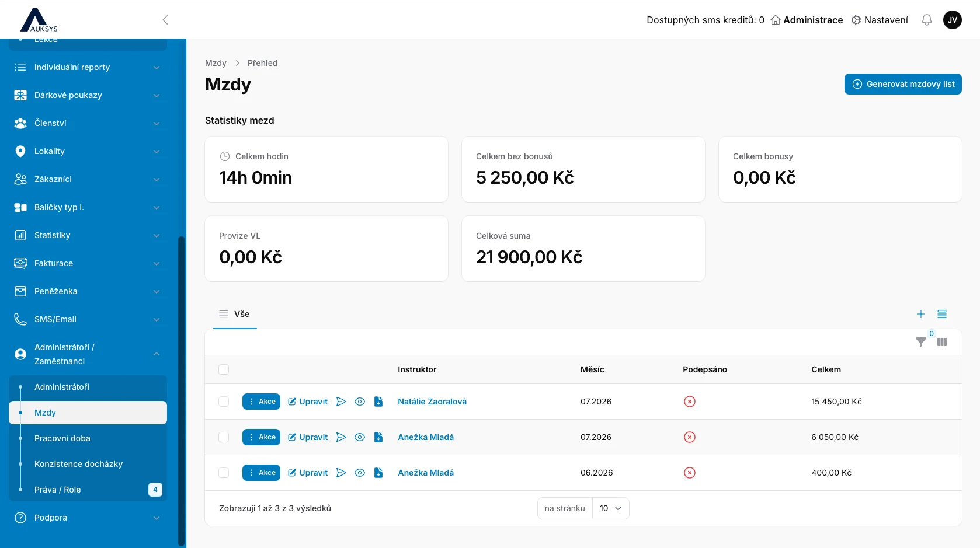Send payslip for Anežka Mladá 07.2026
Screen dimensions: 980x548
(341, 437)
